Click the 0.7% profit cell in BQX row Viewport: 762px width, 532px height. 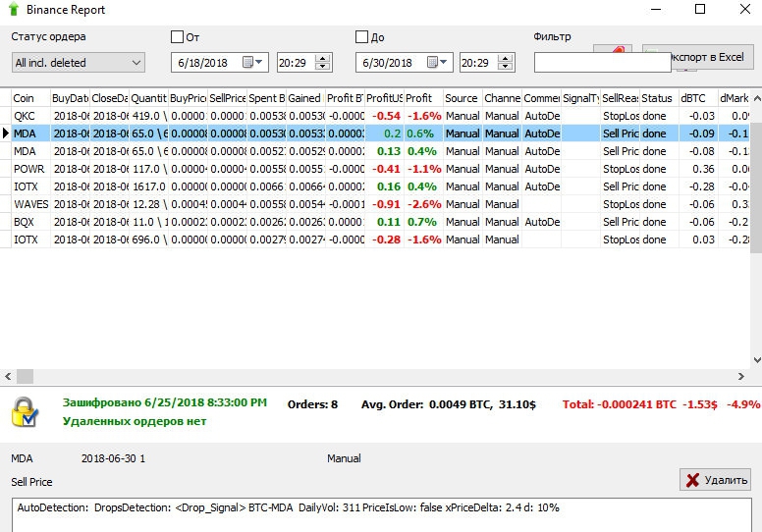422,222
